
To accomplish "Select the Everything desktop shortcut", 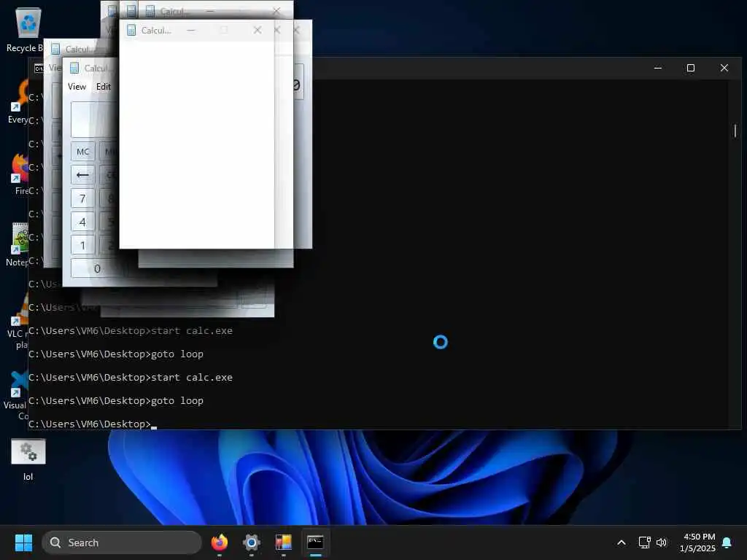I will [18, 102].
